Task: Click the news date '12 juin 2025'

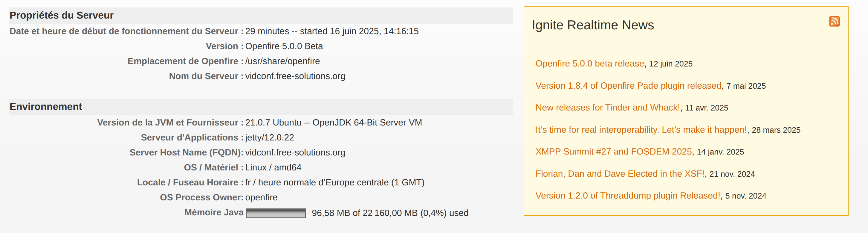Action: coord(670,64)
